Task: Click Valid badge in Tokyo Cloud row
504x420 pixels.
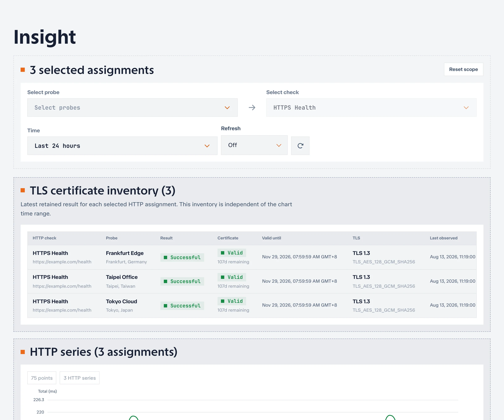Action: (232, 301)
